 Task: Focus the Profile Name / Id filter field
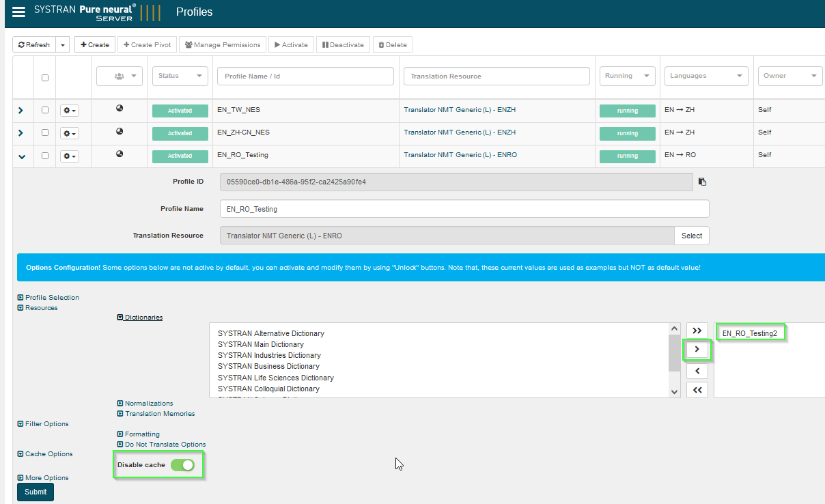305,76
